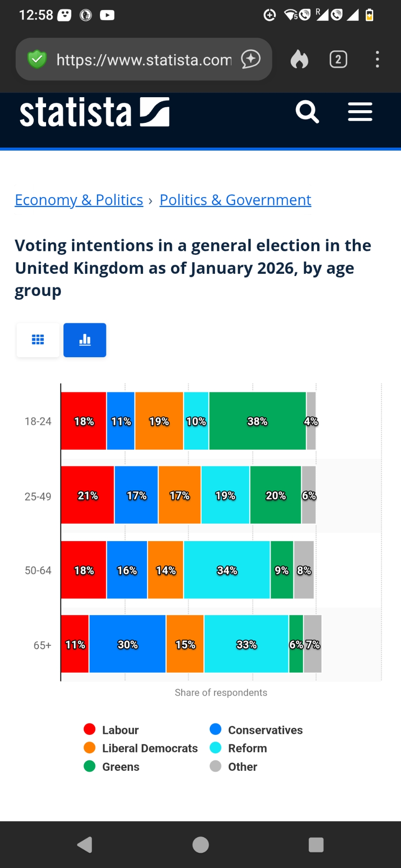
Task: Open the Economy & Politics breadcrumb link
Action: point(79,200)
